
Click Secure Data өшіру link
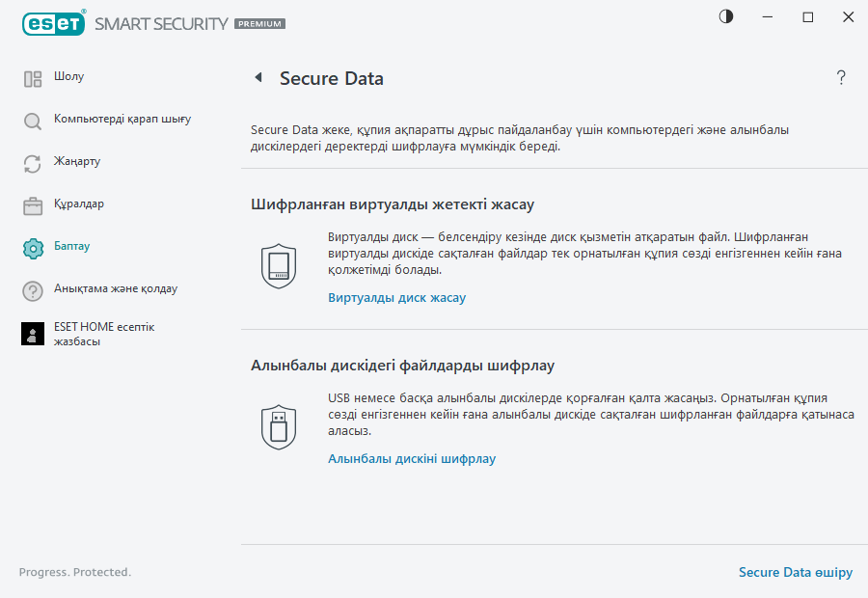pyautogui.click(x=796, y=572)
